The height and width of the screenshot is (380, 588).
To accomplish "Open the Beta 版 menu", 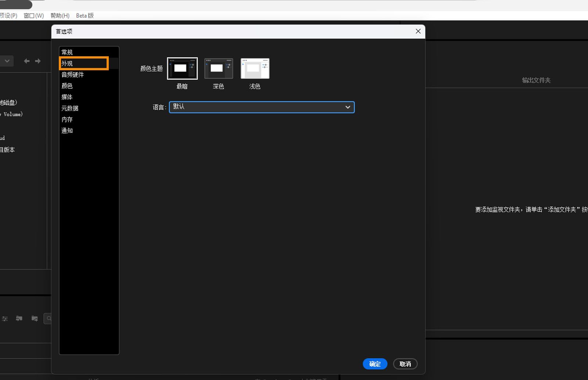I will (x=85, y=15).
